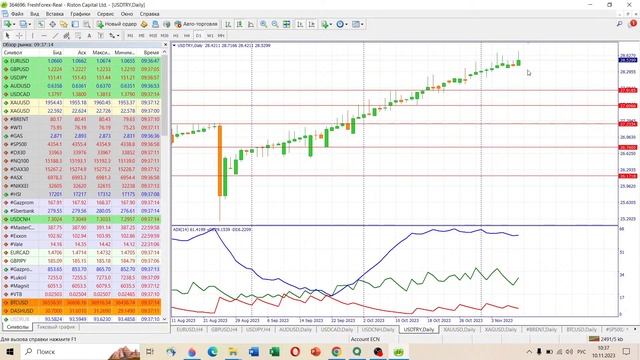Click the search magnifier icon in toolbar
The image size is (640, 360).
click(x=620, y=24)
